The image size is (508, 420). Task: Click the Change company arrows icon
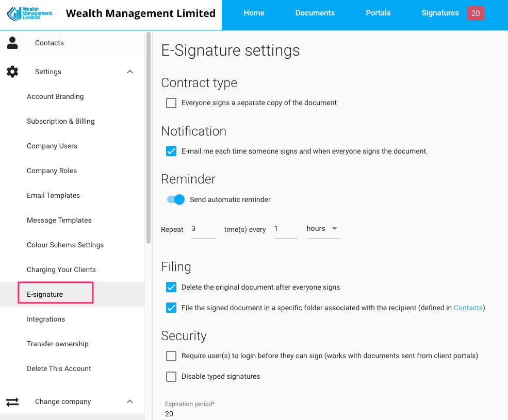[12, 401]
